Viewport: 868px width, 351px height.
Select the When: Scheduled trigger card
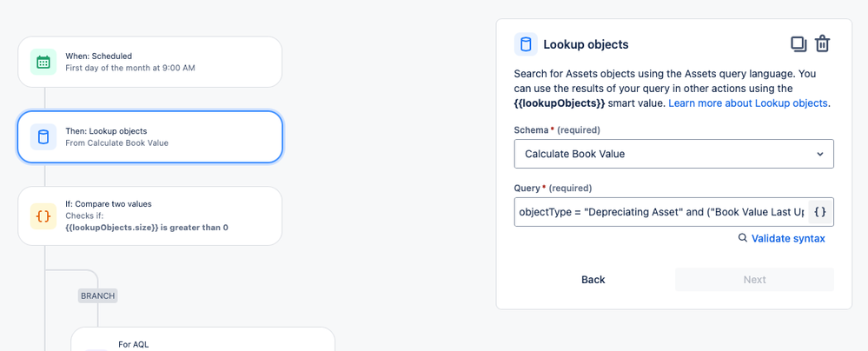pyautogui.click(x=150, y=62)
